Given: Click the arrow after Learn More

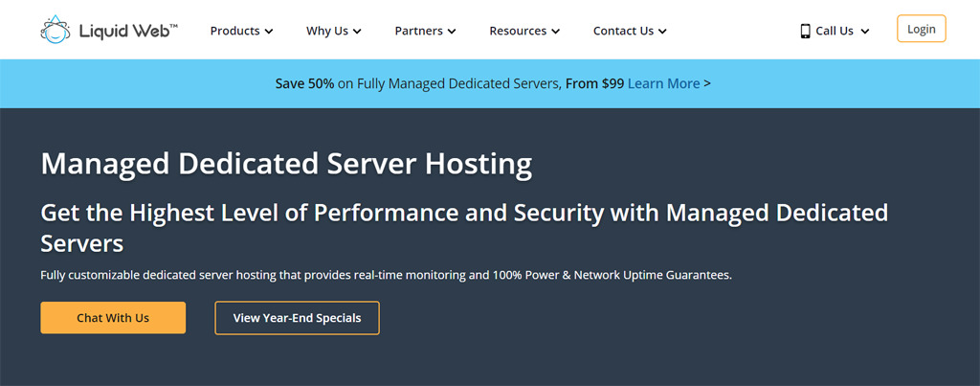Looking at the screenshot, I should point(707,83).
